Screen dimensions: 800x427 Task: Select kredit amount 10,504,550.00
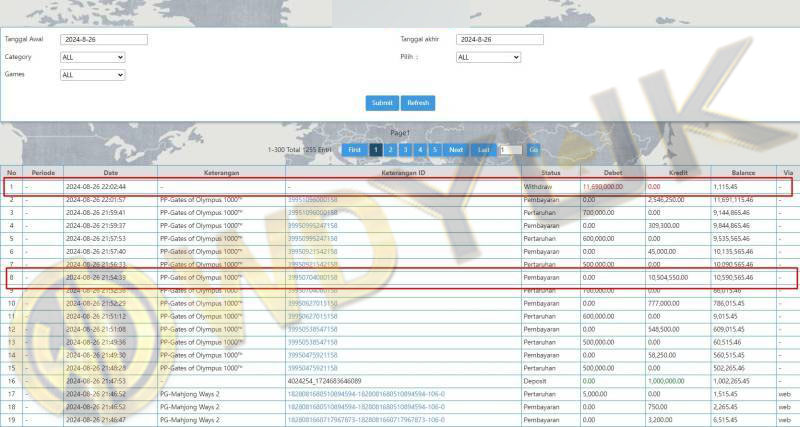(x=668, y=278)
